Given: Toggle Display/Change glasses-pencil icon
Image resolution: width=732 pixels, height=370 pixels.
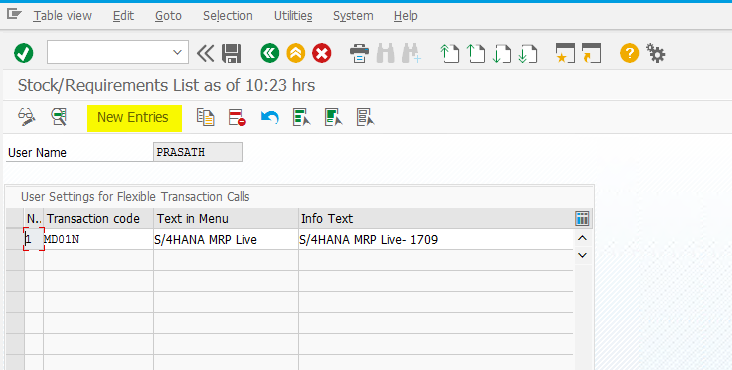Looking at the screenshot, I should pos(26,117).
